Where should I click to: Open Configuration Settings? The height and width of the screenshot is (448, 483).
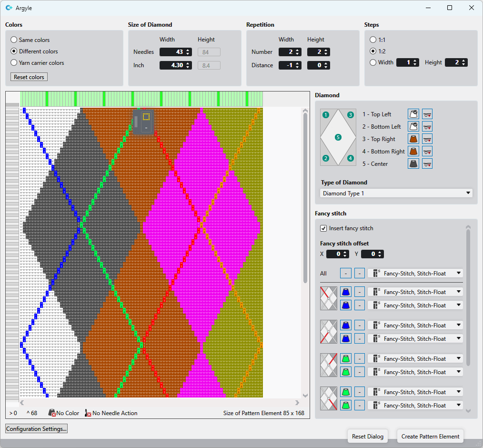[x=37, y=429]
